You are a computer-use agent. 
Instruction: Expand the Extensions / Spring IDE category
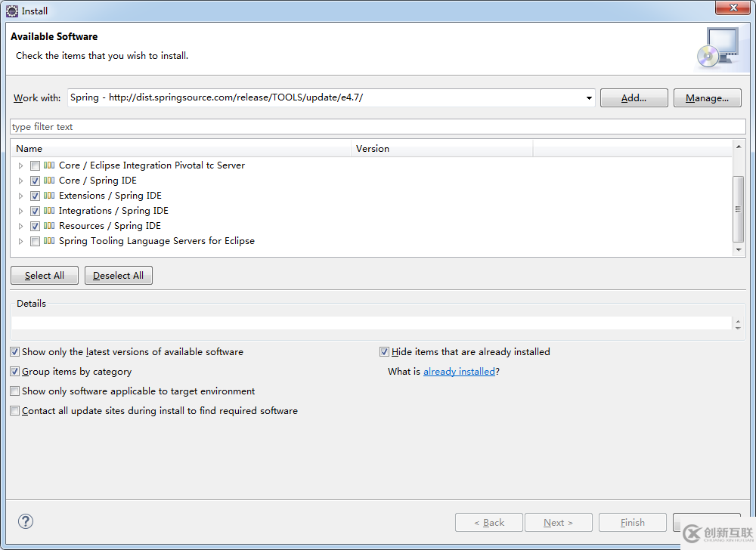[x=20, y=196]
